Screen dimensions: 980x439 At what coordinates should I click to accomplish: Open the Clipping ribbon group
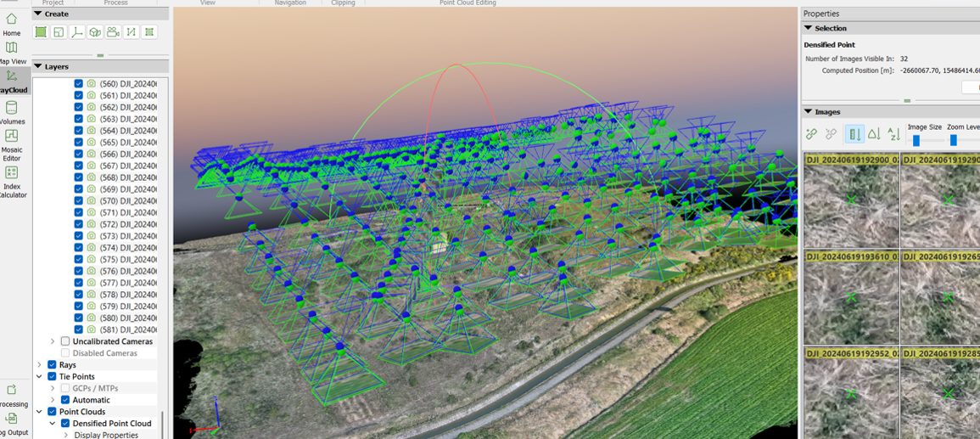343,3
